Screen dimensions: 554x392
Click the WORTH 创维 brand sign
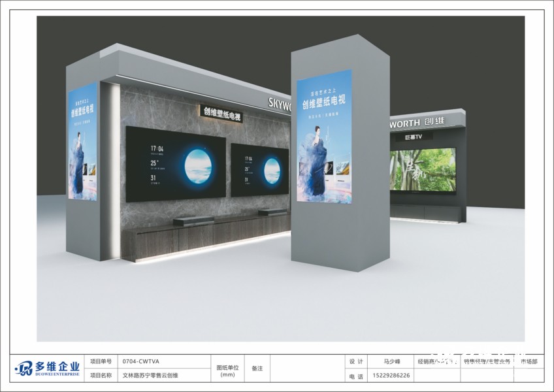(x=417, y=123)
